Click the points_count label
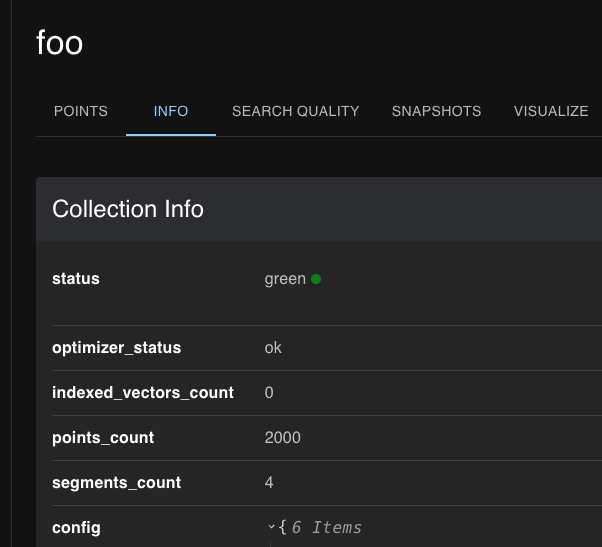The image size is (602, 547). click(103, 438)
